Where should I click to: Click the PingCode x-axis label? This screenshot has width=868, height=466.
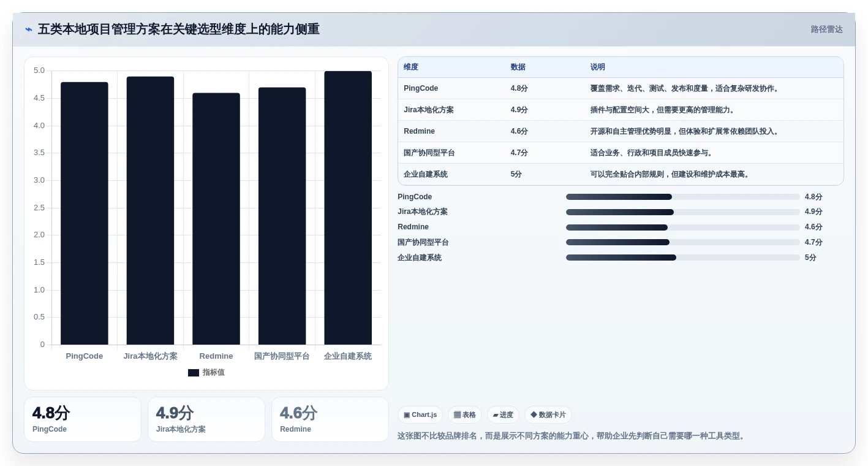[x=85, y=356]
